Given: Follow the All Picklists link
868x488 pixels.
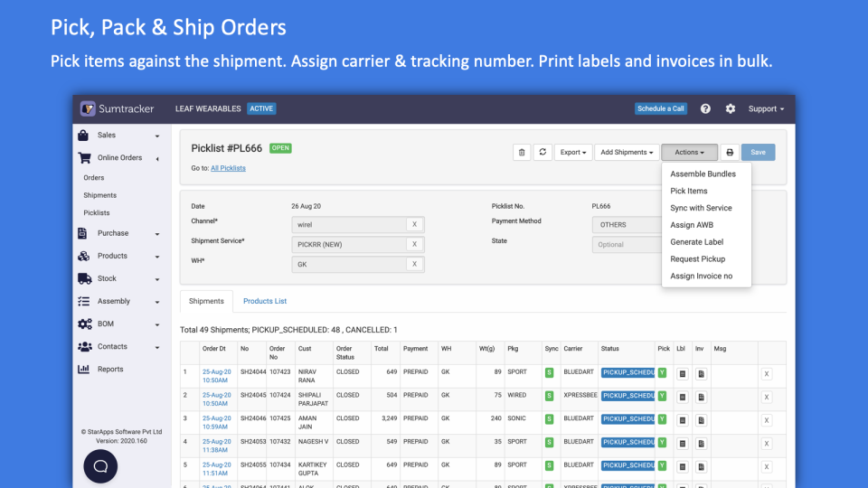Looking at the screenshot, I should click(228, 168).
